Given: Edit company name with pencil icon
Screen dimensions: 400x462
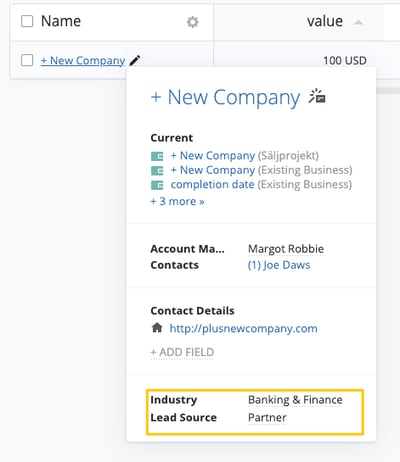Looking at the screenshot, I should click(x=135, y=60).
